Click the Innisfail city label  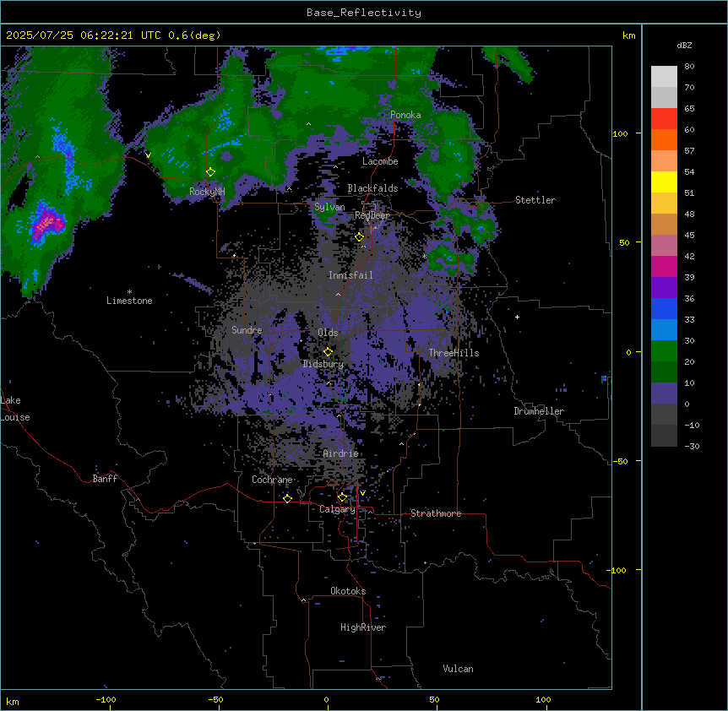coord(350,275)
